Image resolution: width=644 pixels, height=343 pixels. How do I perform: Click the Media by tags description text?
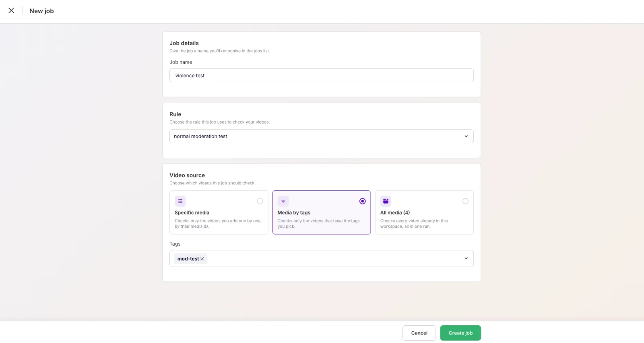click(x=318, y=223)
